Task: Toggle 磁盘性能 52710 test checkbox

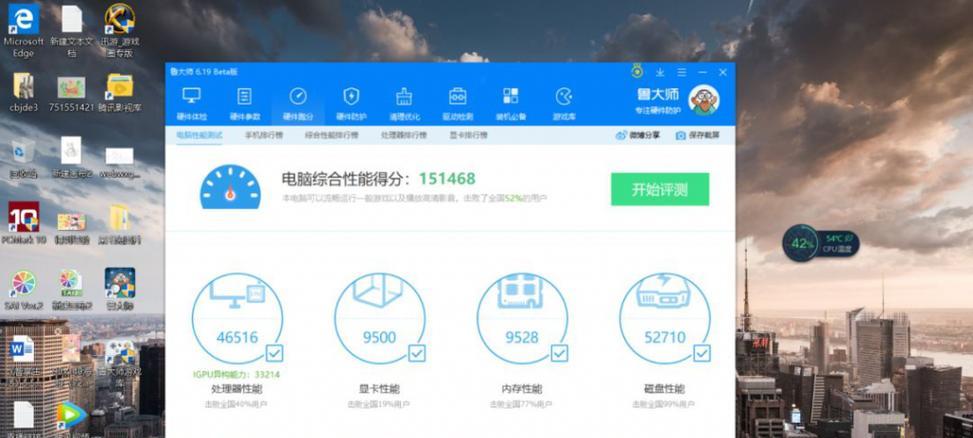Action: click(702, 353)
